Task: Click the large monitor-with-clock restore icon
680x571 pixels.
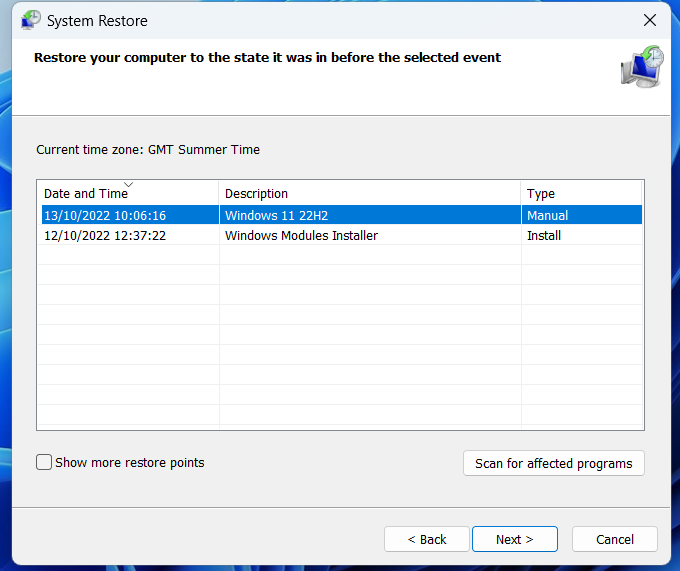Action: (x=642, y=67)
